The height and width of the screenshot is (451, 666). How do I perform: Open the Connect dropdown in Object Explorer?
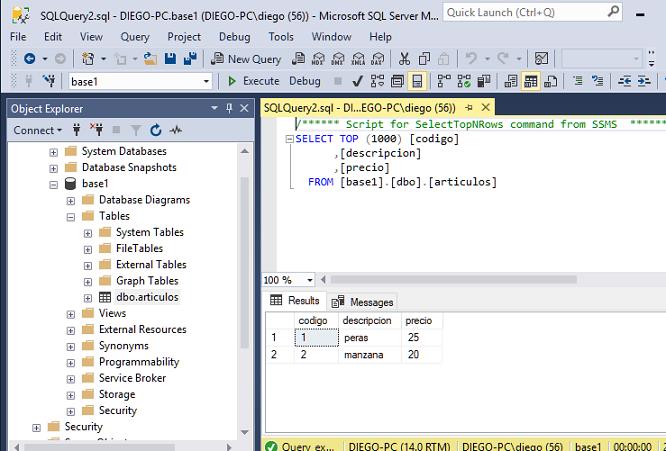tap(37, 130)
